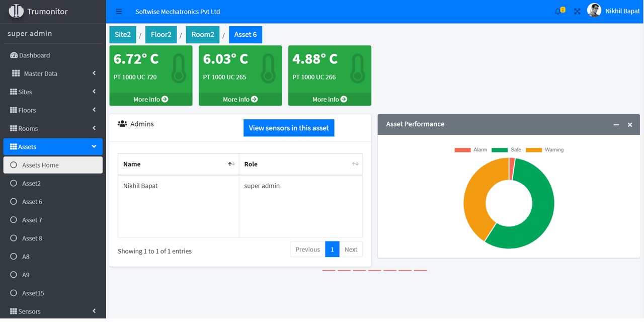The image size is (644, 326).
Task: Select the Asset 7 sidebar item
Action: [x=32, y=220]
